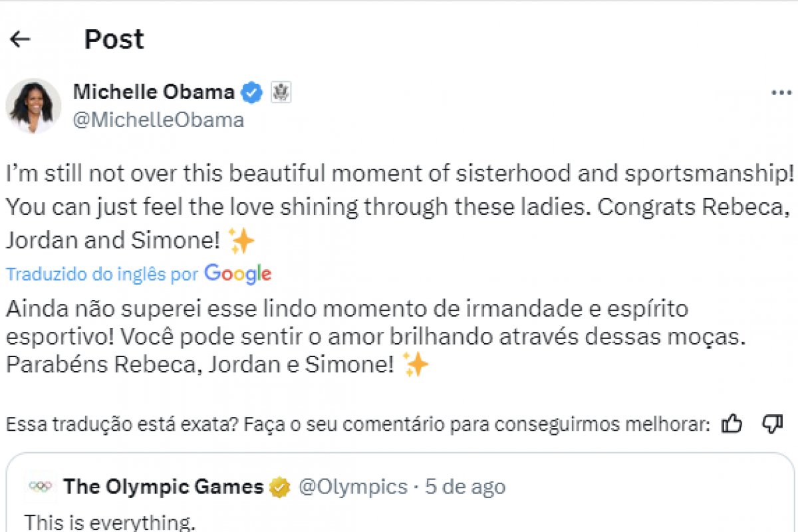Rate the translation as accurate with thumbs up
The height and width of the screenshot is (532, 798).
coord(731,422)
